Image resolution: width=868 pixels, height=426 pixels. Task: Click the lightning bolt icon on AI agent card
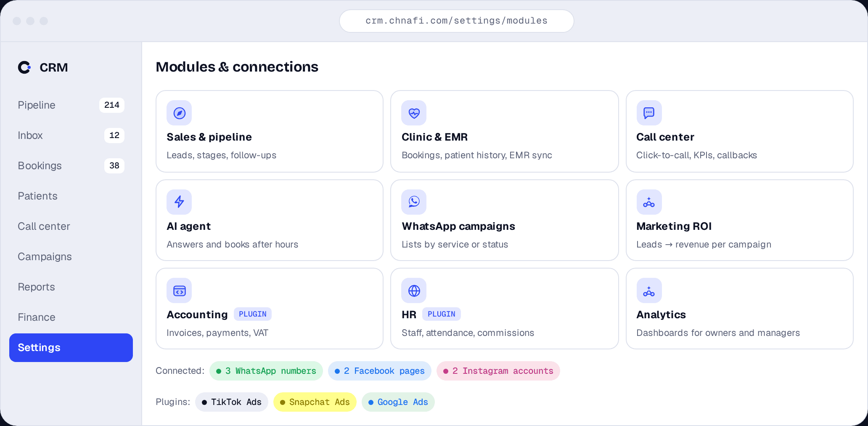click(179, 202)
